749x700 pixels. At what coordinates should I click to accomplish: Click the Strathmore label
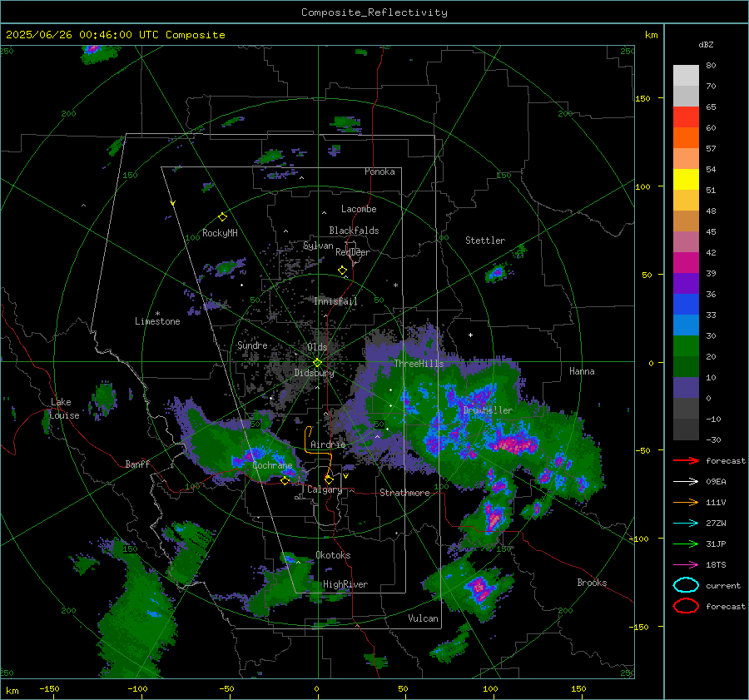404,493
